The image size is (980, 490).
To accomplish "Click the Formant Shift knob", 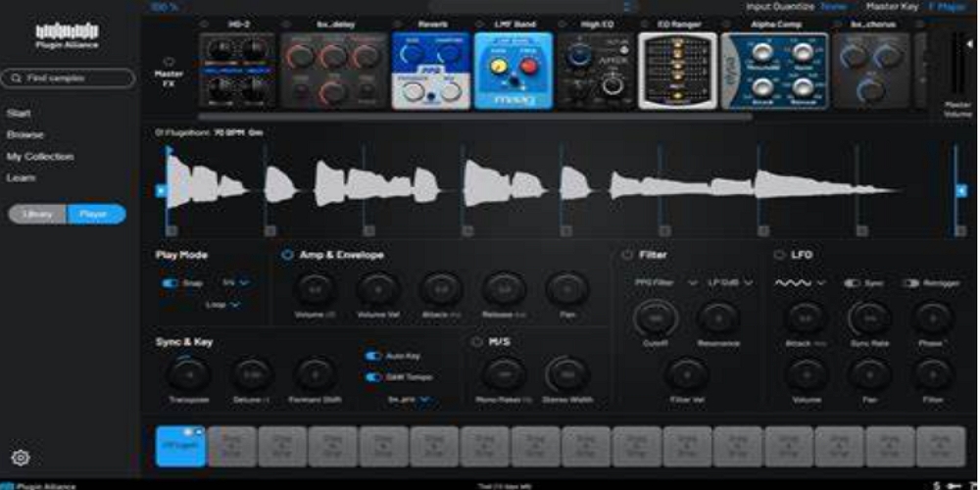I will (x=315, y=375).
